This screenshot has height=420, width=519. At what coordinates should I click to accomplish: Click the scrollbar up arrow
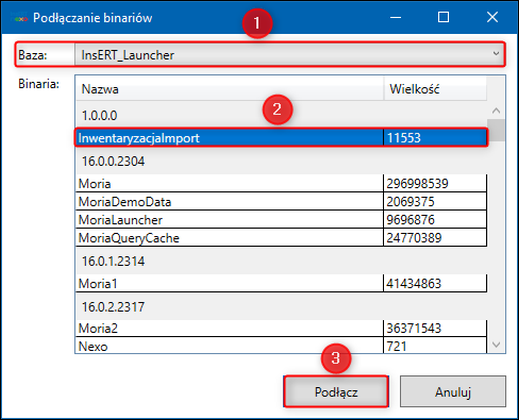[496, 110]
